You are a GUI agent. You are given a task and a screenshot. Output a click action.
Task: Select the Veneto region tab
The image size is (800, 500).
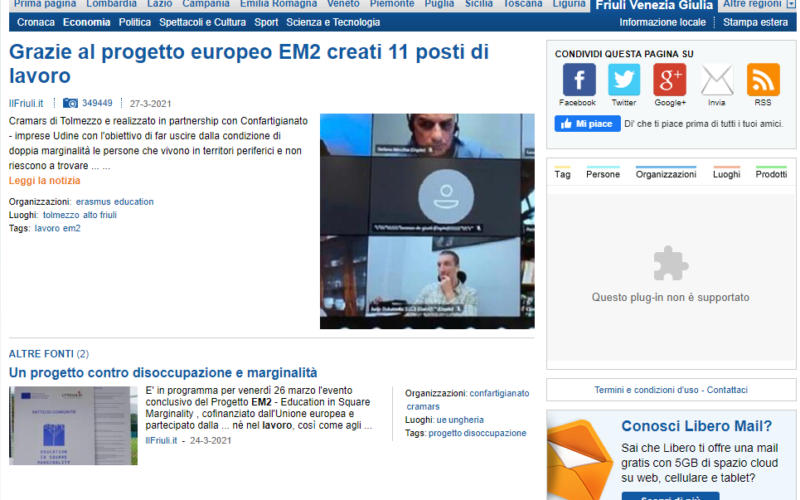click(x=343, y=4)
